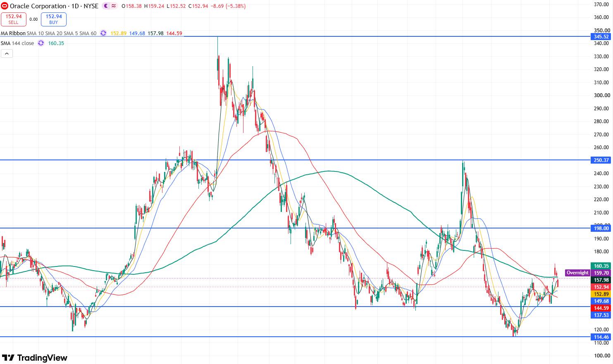
Task: Click the 360.00 tick on the price scale
Action: [601, 17]
